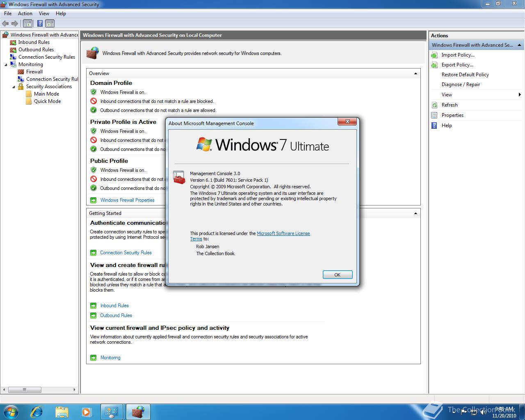Click the taskbar date 11/20/2010
This screenshot has height=420, width=525.
point(504,415)
